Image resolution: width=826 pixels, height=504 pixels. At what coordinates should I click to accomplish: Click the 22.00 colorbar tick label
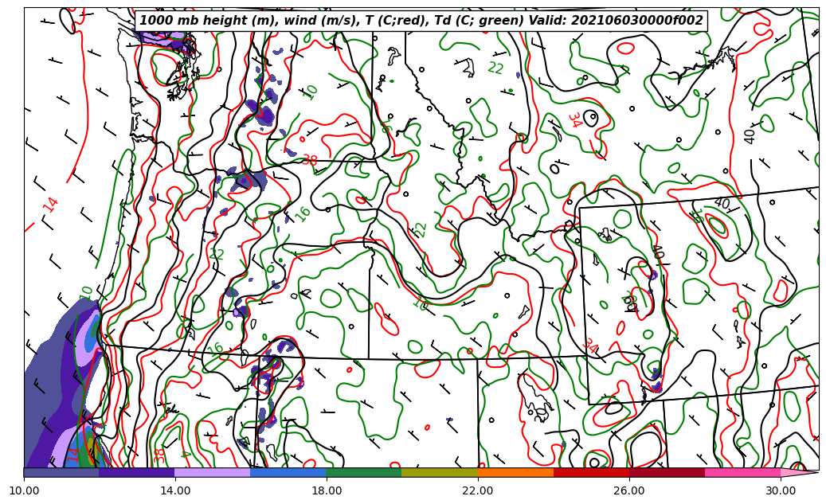tap(478, 490)
